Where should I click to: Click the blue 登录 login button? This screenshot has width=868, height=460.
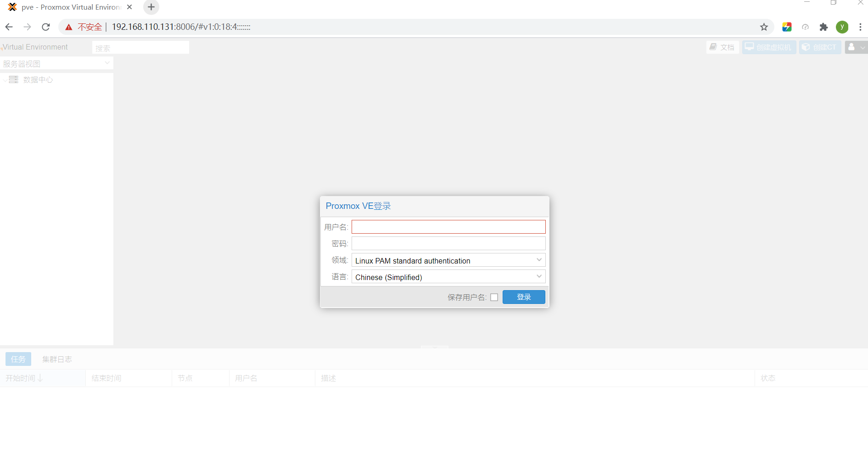click(x=524, y=297)
